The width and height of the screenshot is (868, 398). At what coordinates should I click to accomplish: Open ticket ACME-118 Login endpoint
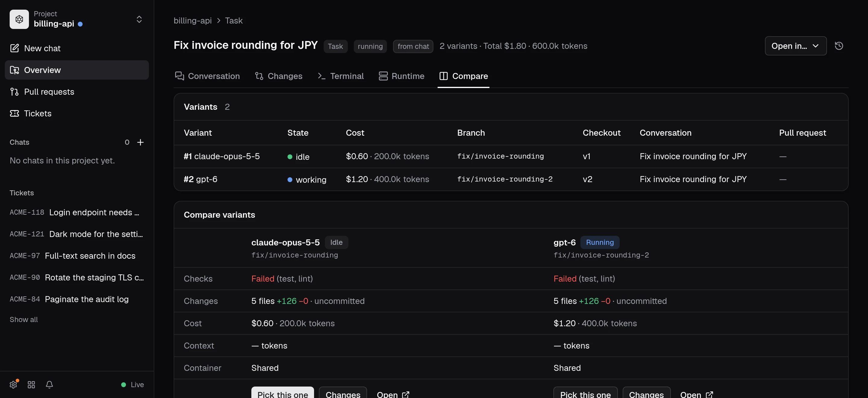[77, 212]
